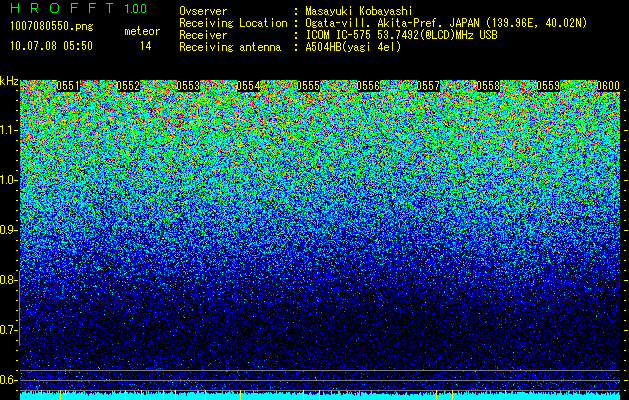Click the 0552 time marker

[x=128, y=86]
